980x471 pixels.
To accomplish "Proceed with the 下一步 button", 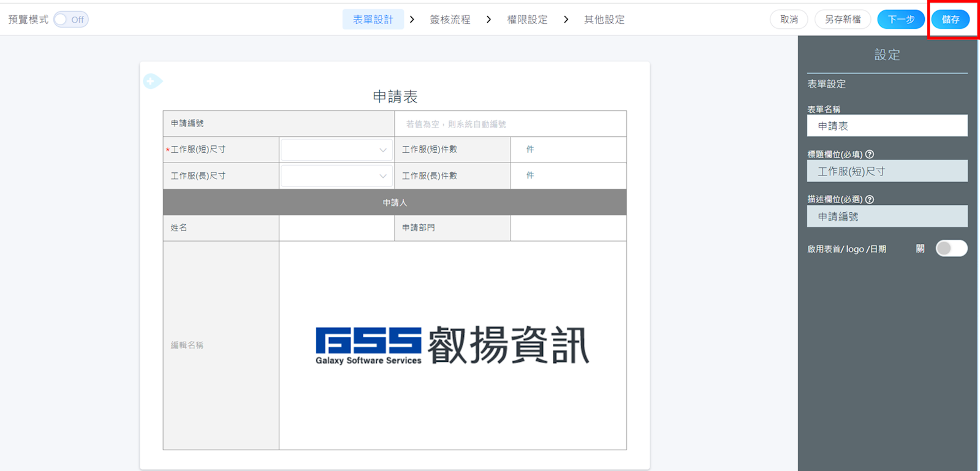I will tap(901, 20).
